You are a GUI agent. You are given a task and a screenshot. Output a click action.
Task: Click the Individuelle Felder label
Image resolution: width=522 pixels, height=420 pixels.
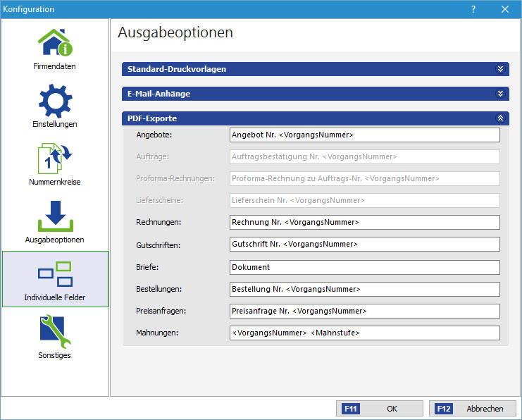[55, 297]
